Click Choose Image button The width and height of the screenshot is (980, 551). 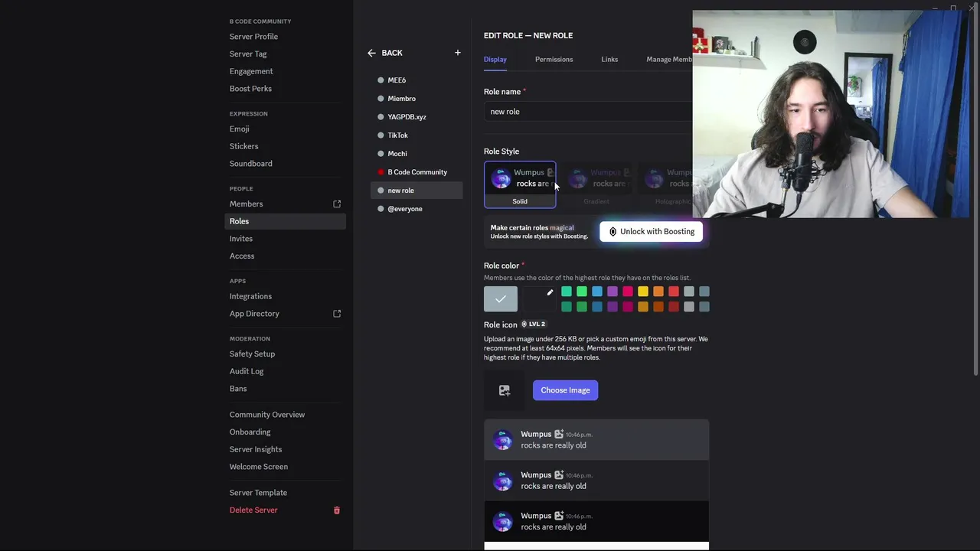(565, 390)
